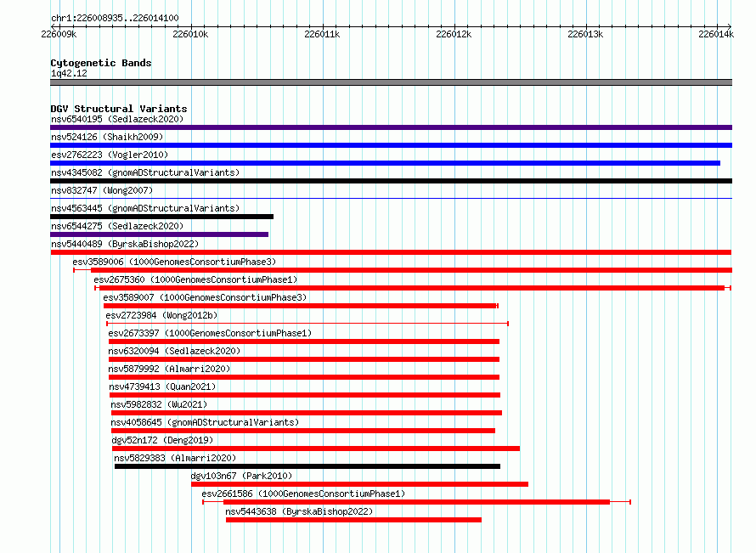The image size is (756, 553).
Task: Select the black bar under nsv5829383
Action: 307,466
